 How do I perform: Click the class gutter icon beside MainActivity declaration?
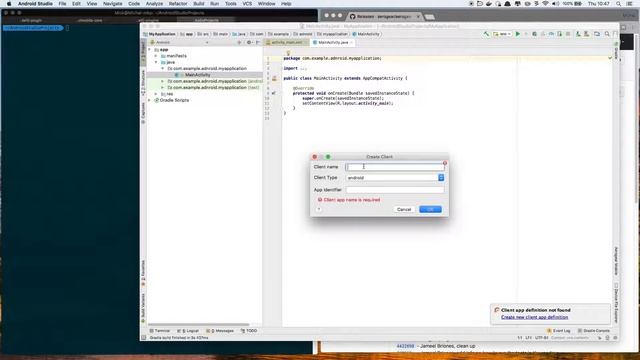[x=274, y=78]
